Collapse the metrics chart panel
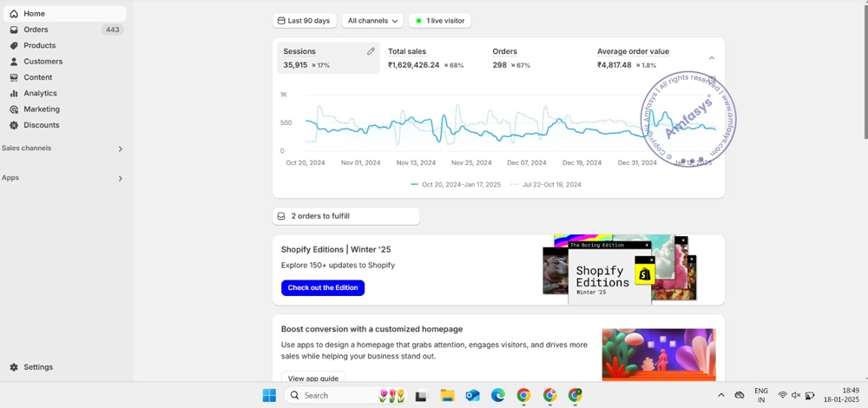 (x=712, y=58)
